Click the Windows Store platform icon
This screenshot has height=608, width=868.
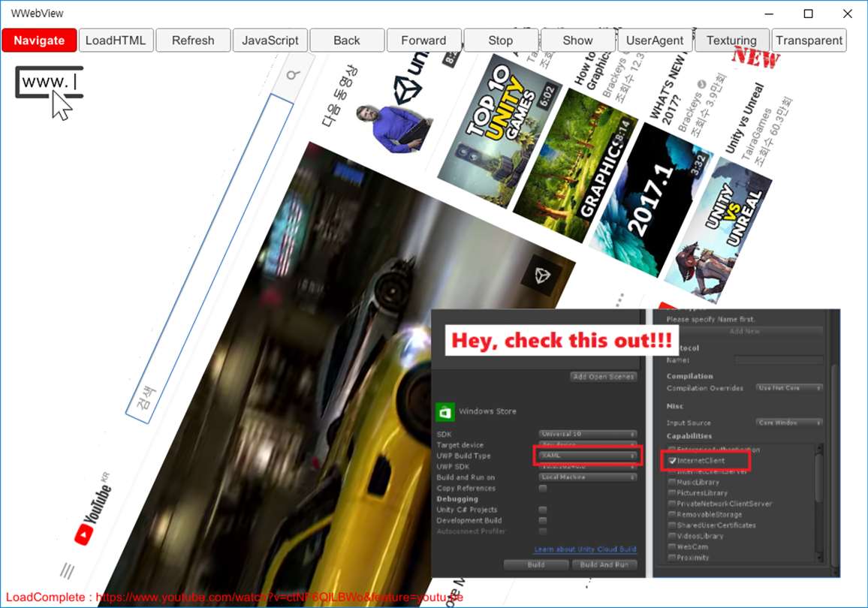[x=445, y=411]
